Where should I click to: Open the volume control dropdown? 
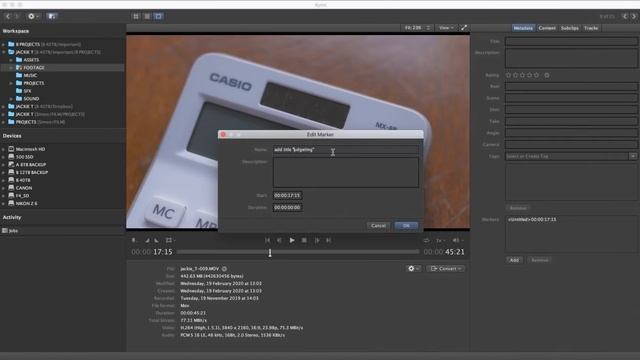(458, 240)
